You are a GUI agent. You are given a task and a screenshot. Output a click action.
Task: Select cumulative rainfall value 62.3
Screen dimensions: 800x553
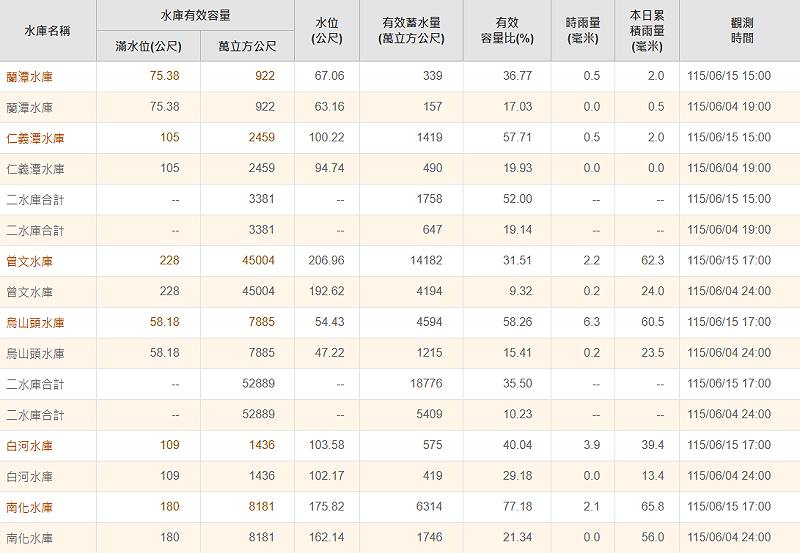653,260
